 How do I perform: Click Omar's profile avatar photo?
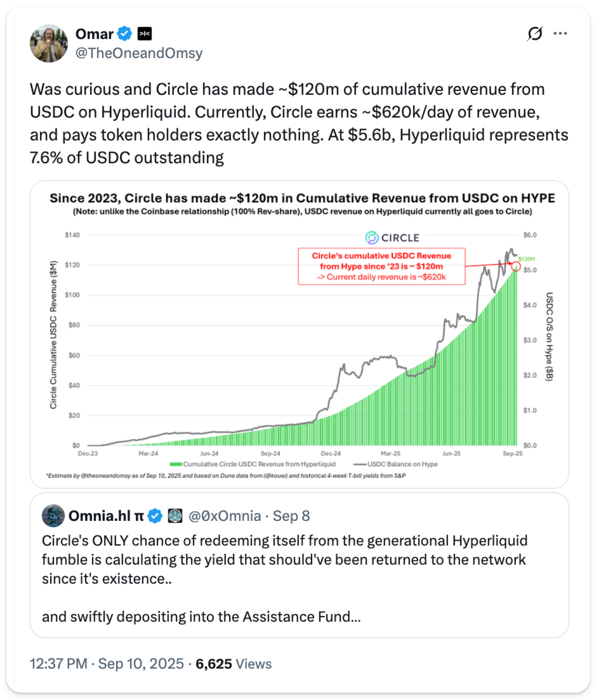(x=49, y=44)
